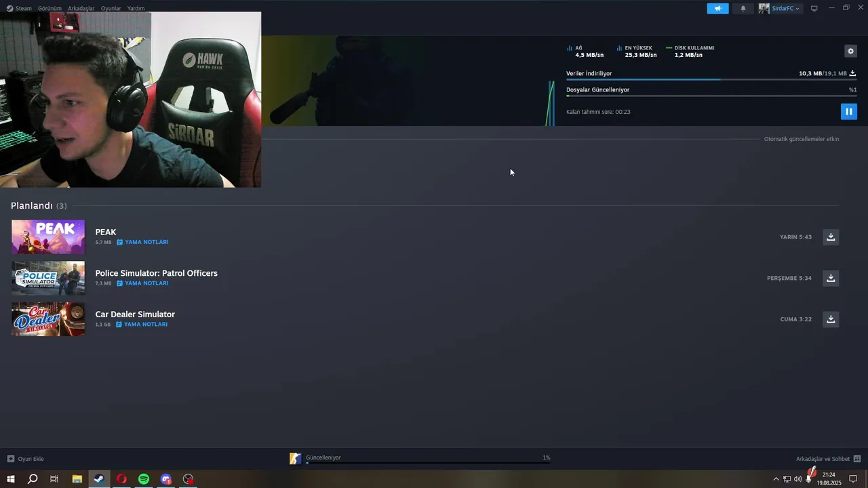
Task: Download PEAK update now
Action: [831, 237]
